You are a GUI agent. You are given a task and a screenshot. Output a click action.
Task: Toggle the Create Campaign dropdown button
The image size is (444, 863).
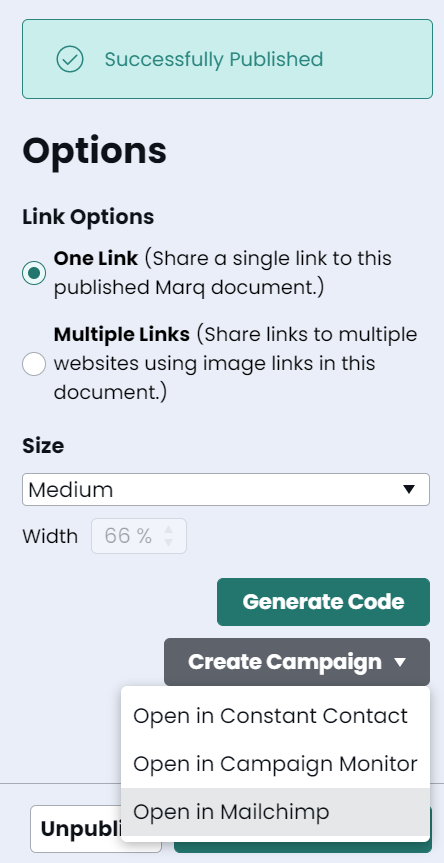(x=297, y=662)
